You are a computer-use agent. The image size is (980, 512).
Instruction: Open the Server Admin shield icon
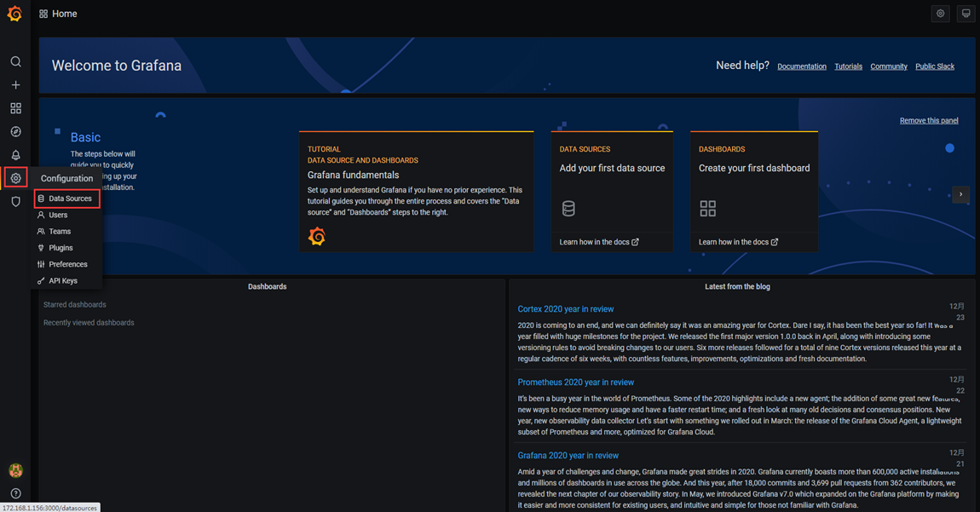(x=15, y=201)
